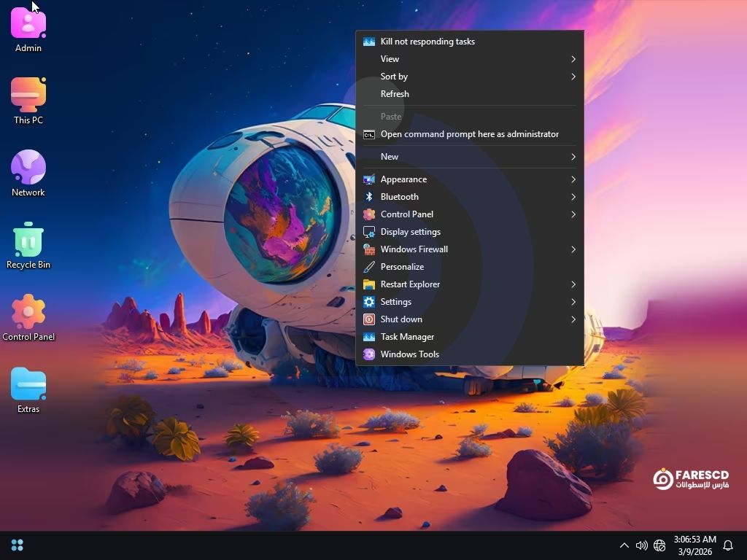The width and height of the screenshot is (747, 560).
Task: Open the volume speaker tray icon
Action: click(642, 545)
